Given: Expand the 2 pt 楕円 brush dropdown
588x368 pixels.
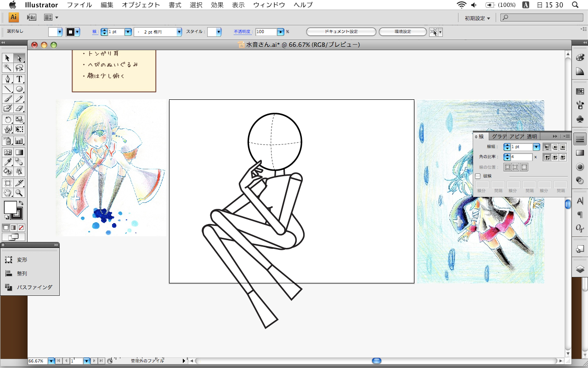Looking at the screenshot, I should [x=179, y=32].
